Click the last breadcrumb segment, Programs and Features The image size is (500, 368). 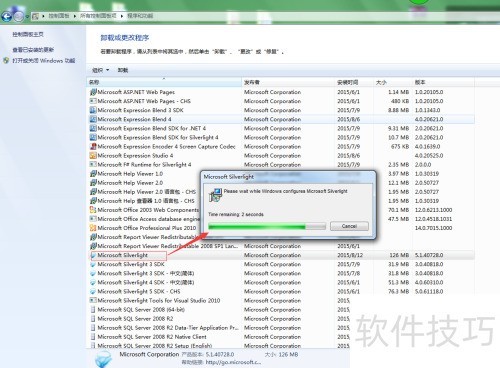click(x=140, y=16)
